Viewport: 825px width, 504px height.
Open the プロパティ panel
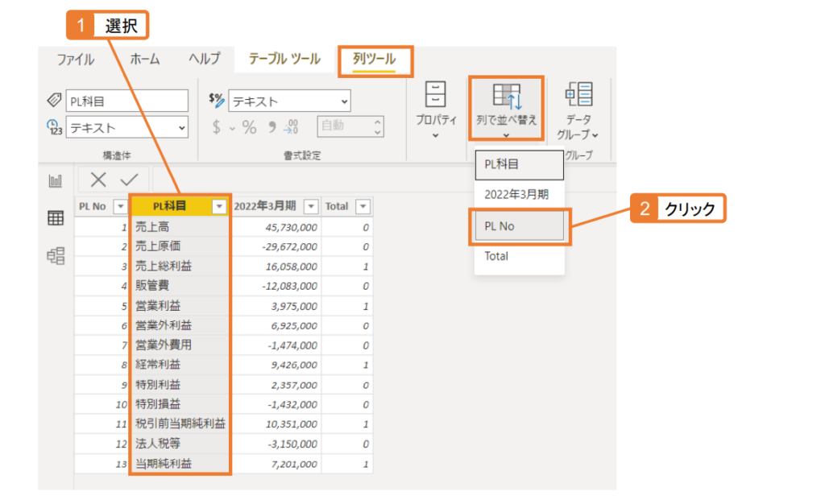click(435, 109)
